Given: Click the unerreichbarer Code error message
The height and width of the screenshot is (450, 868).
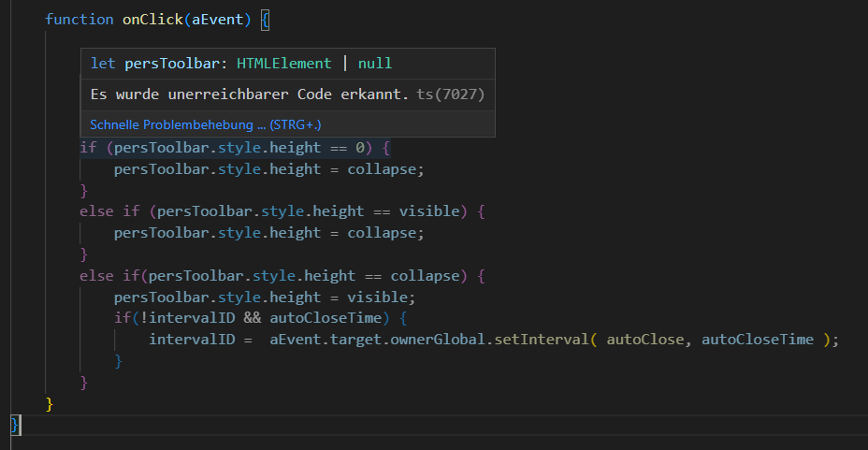Looking at the screenshot, I should click(x=250, y=94).
